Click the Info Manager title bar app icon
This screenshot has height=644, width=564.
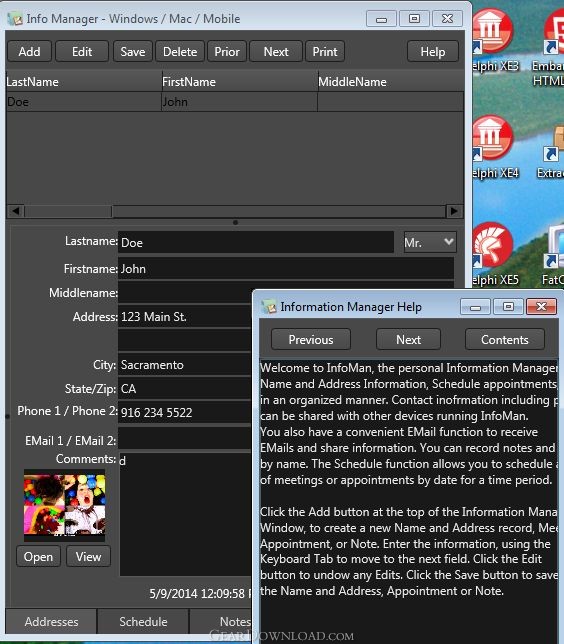15,19
